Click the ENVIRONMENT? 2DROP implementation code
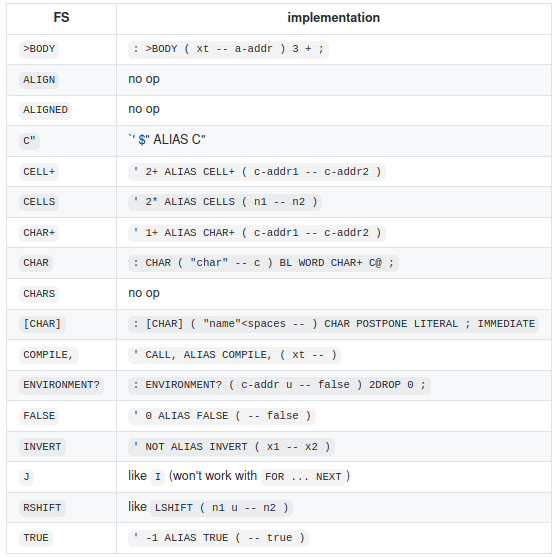 click(x=279, y=385)
